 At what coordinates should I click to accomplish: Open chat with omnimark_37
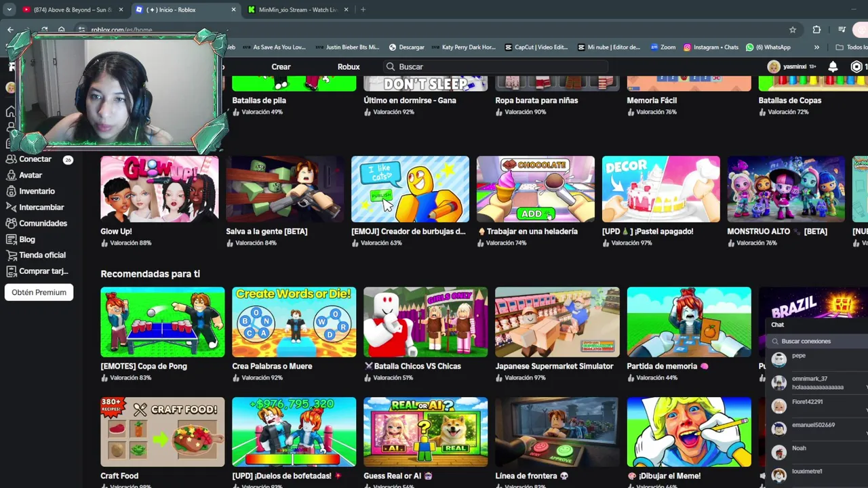[x=818, y=383]
